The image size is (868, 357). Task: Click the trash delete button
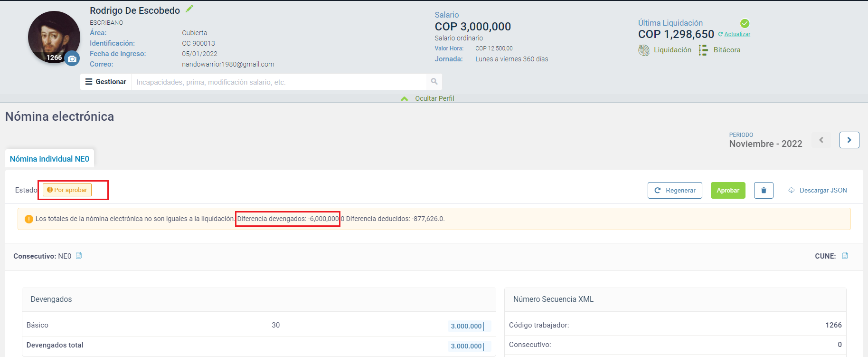[x=764, y=190]
